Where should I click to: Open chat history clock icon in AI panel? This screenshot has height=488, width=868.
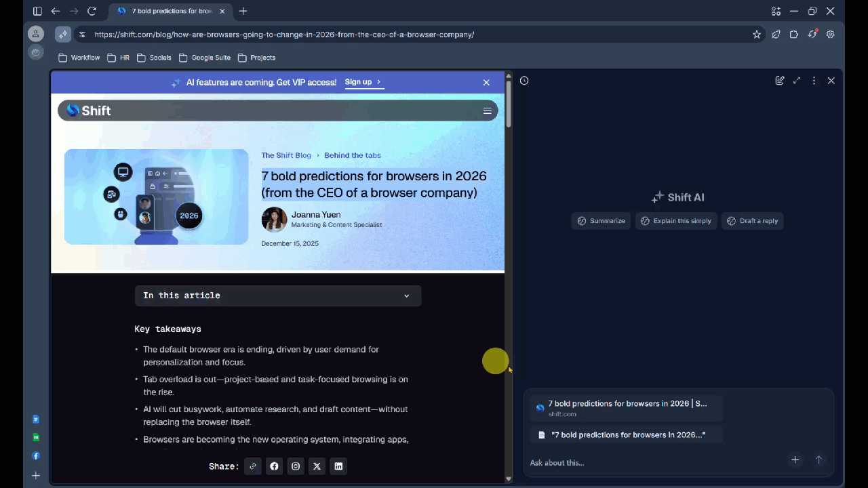coord(524,81)
